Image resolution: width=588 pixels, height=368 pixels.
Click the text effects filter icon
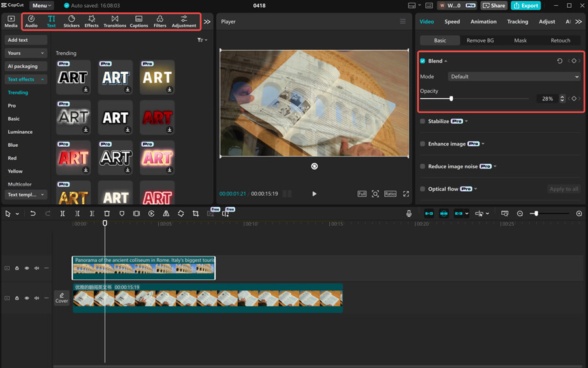click(202, 40)
